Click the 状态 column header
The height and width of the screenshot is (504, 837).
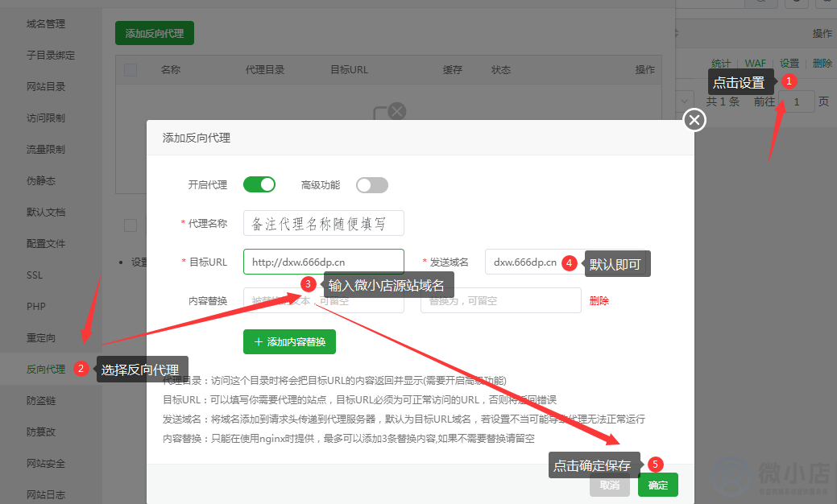pos(501,70)
